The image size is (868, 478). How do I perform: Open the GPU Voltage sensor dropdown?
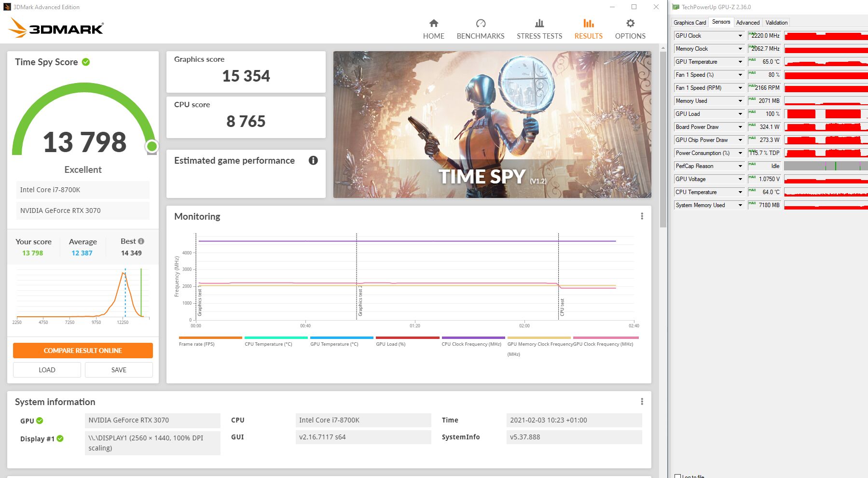tap(740, 179)
